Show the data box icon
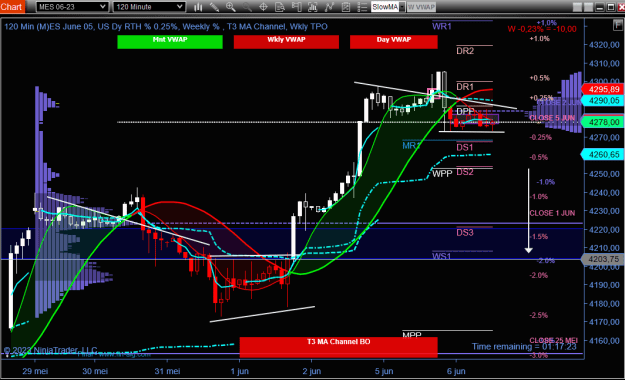The width and height of the screenshot is (625, 380). point(280,7)
